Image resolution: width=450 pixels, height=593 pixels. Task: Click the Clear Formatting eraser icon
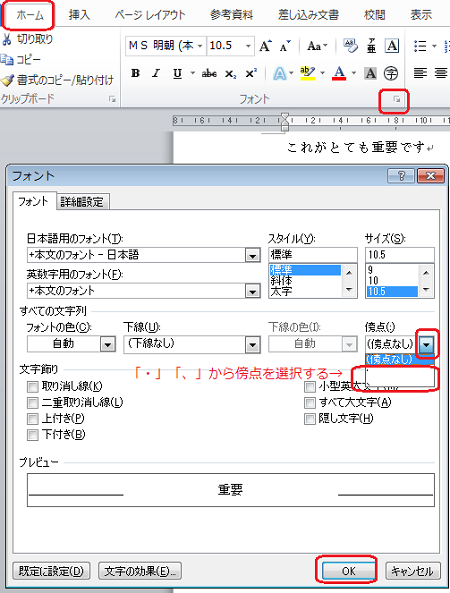tap(350, 46)
